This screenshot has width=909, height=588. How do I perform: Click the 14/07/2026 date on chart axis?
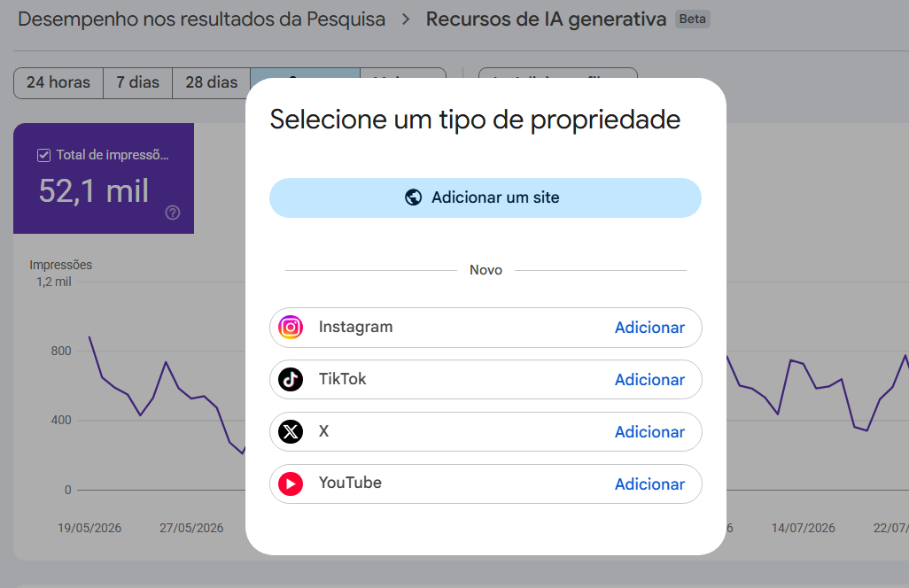pyautogui.click(x=803, y=528)
